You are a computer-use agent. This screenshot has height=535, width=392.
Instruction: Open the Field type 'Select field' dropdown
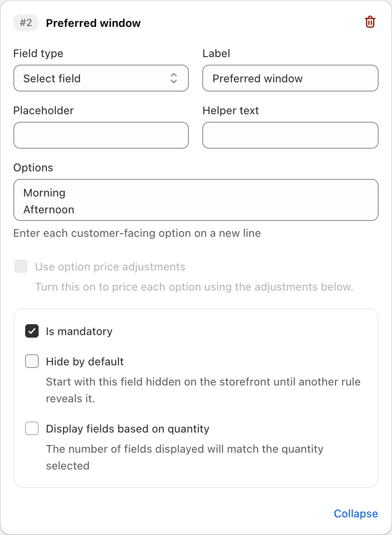coord(101,78)
